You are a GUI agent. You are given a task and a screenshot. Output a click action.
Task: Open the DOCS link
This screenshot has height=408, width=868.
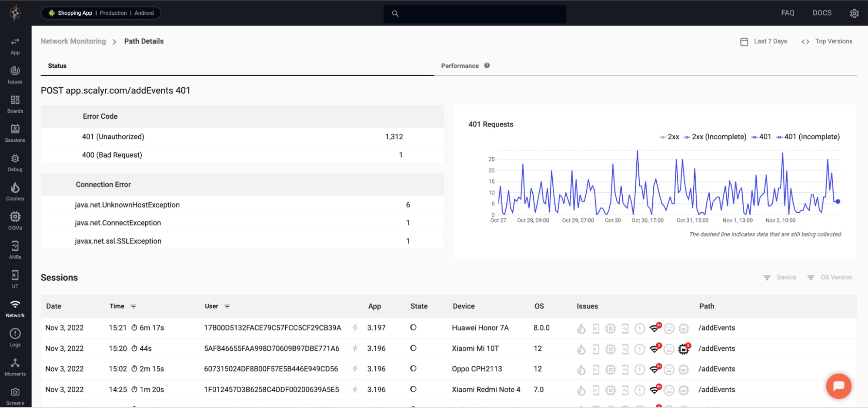[821, 13]
